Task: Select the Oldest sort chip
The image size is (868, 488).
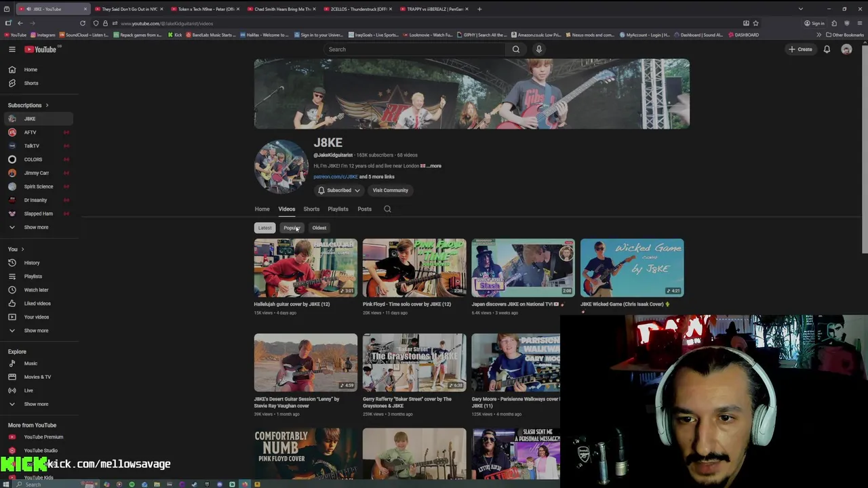Action: tap(319, 228)
